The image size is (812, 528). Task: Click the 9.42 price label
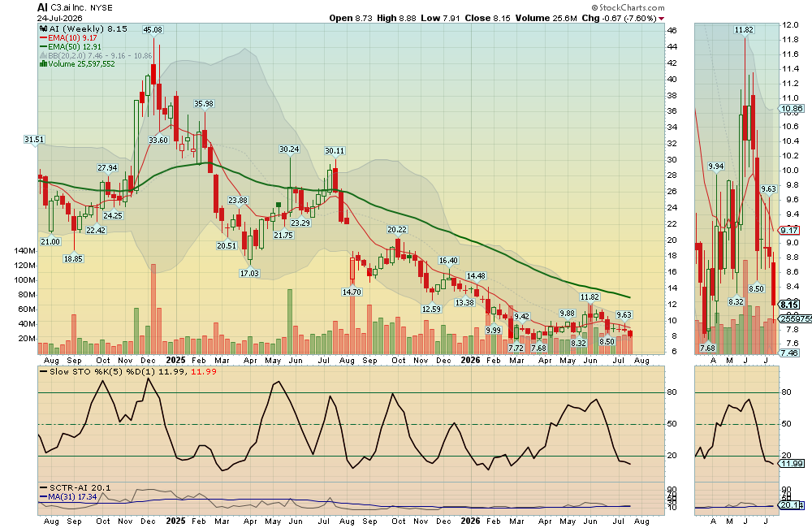[522, 317]
